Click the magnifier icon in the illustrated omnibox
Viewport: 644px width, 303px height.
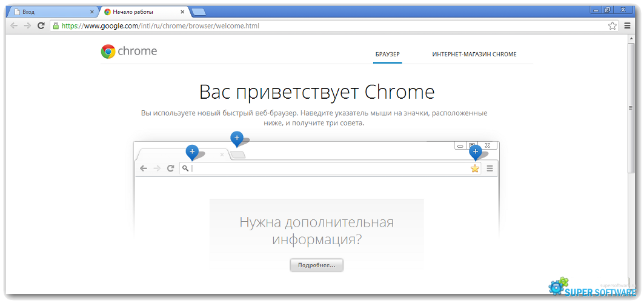[x=185, y=168]
